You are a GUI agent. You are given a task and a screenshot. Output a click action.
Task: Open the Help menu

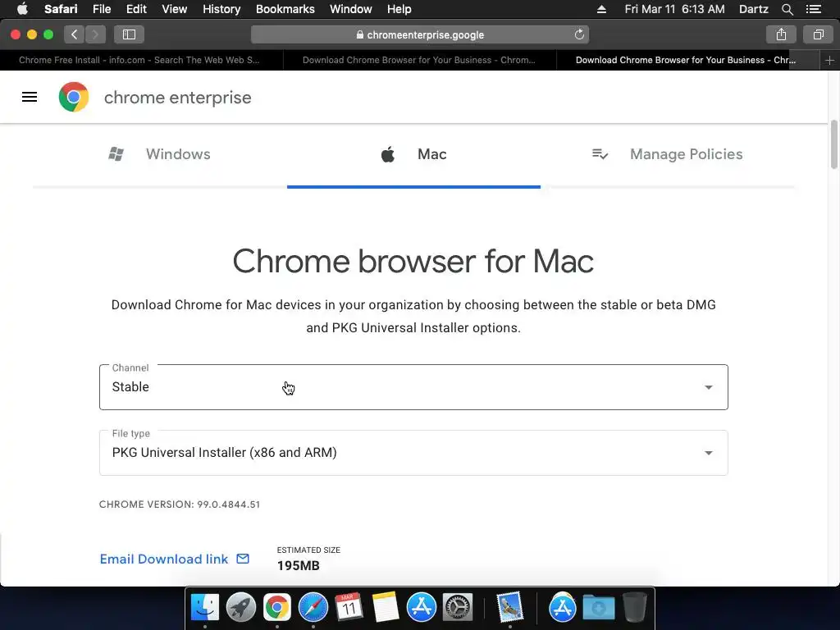399,9
